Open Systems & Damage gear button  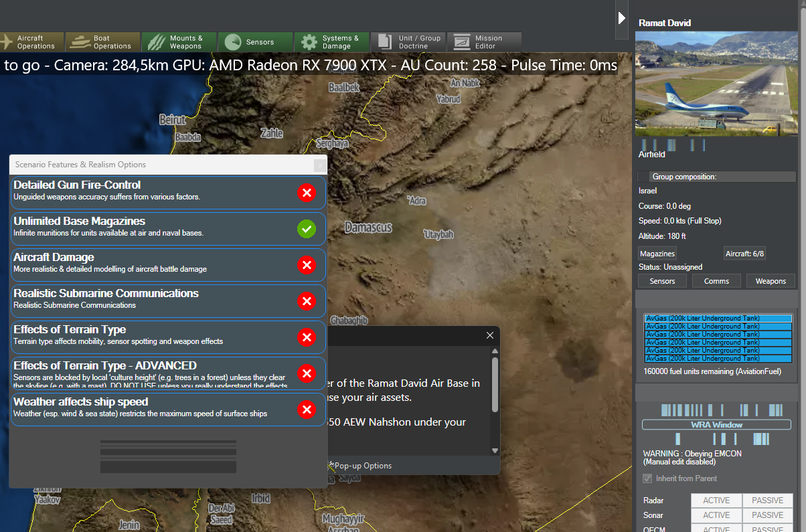[x=332, y=42]
